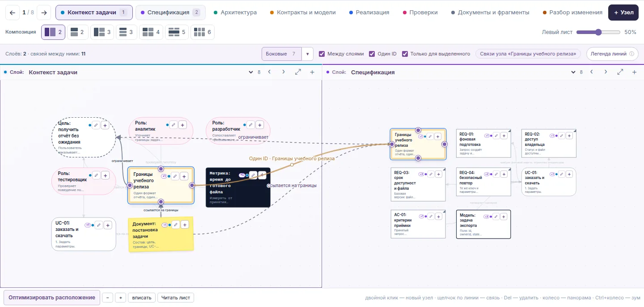Show previous layer in Контекст задачи panel header

[x=269, y=72]
